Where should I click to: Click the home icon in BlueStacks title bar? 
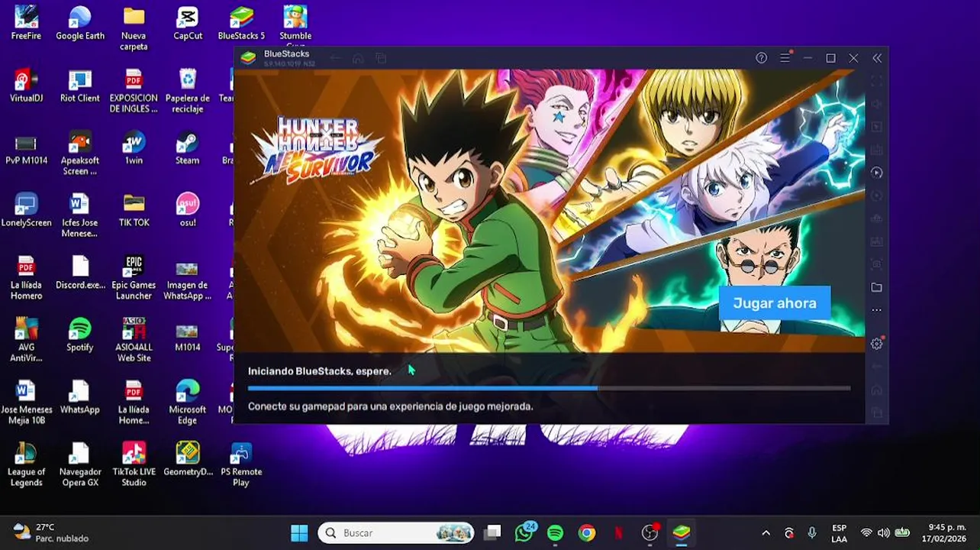coord(358,58)
